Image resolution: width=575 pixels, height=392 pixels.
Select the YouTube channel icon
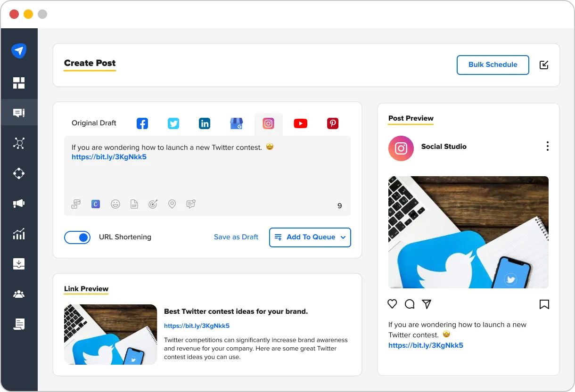(x=300, y=123)
